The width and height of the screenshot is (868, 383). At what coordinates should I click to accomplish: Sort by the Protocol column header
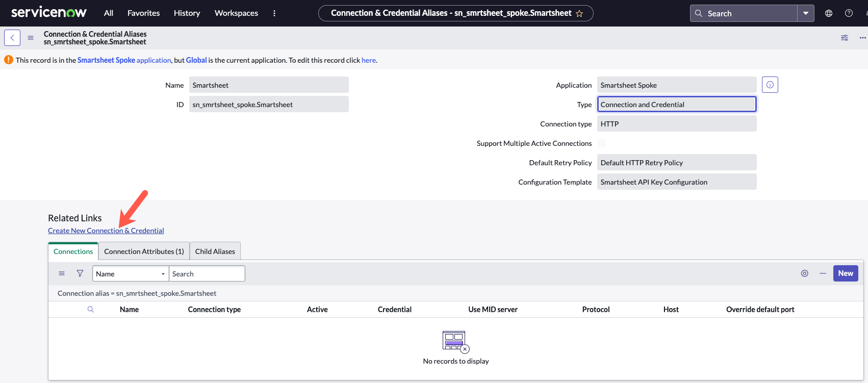click(596, 310)
